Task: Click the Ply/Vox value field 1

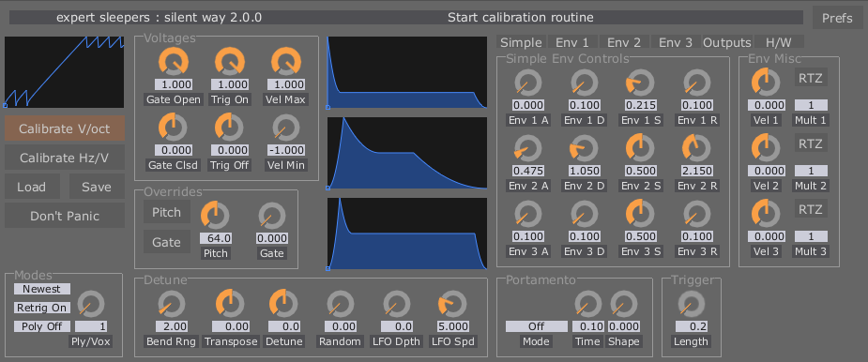Action: pos(91,326)
